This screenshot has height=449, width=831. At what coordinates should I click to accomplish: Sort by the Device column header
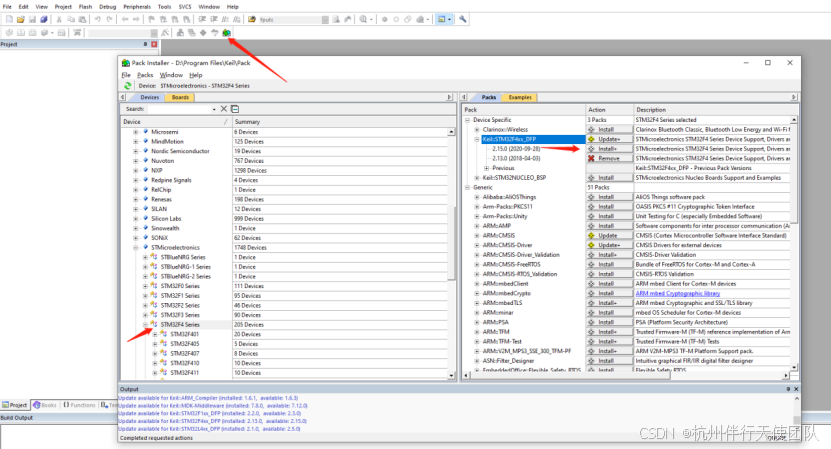[x=176, y=122]
